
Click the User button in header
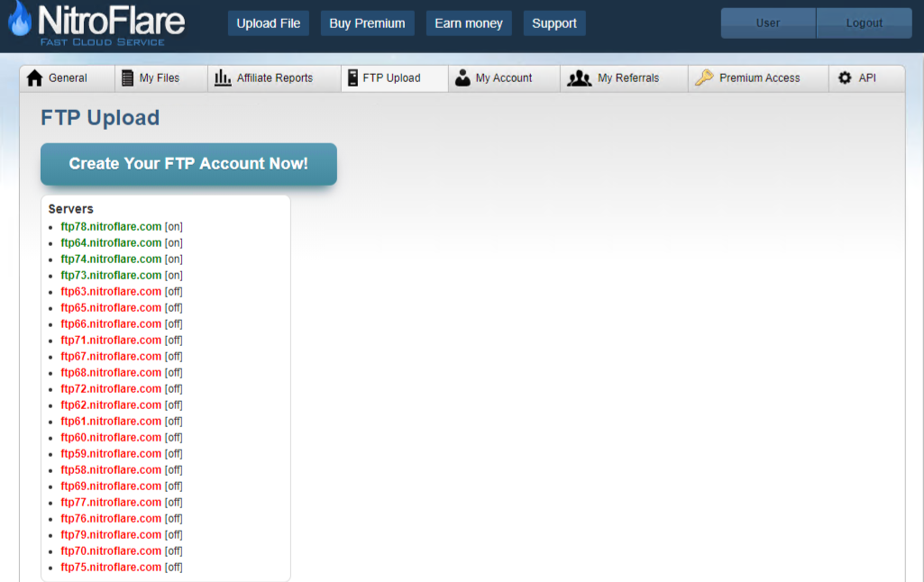pos(768,23)
